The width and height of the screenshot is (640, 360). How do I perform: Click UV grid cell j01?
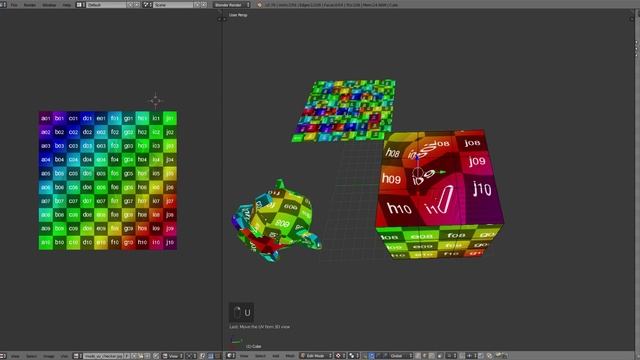click(170, 118)
